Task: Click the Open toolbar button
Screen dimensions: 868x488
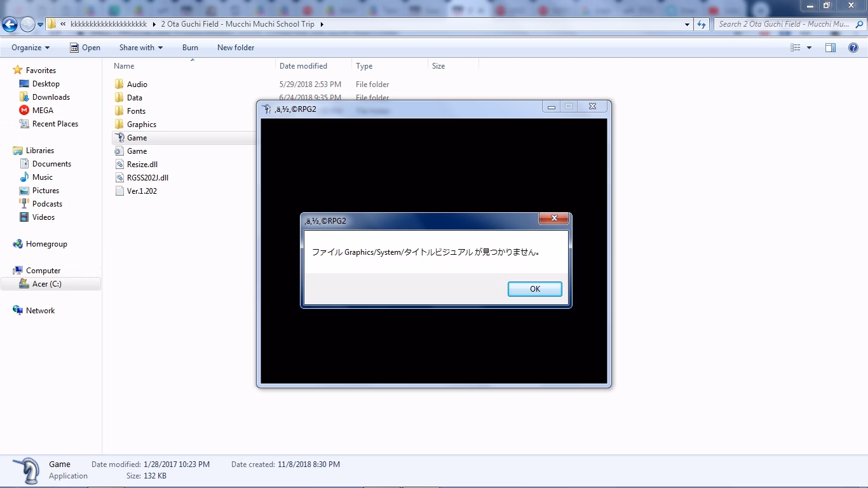Action: pos(85,48)
